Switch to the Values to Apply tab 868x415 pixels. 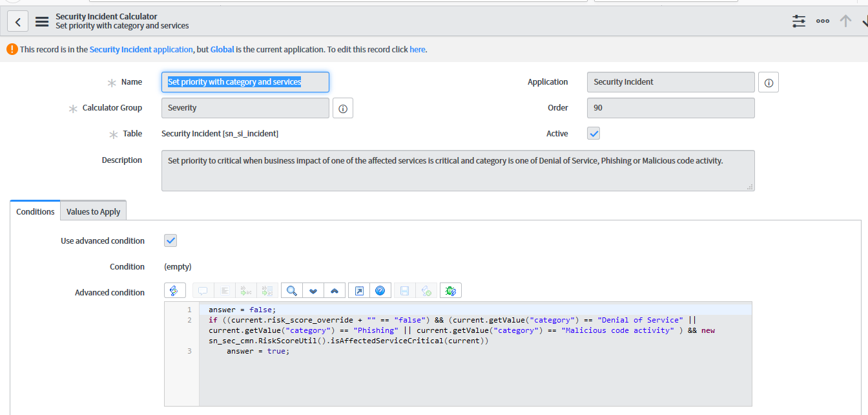[x=93, y=210]
